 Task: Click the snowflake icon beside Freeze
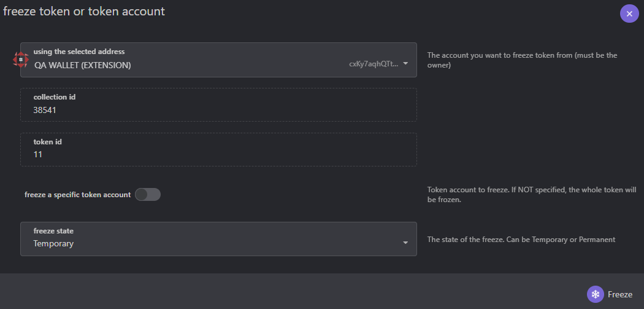[595, 294]
